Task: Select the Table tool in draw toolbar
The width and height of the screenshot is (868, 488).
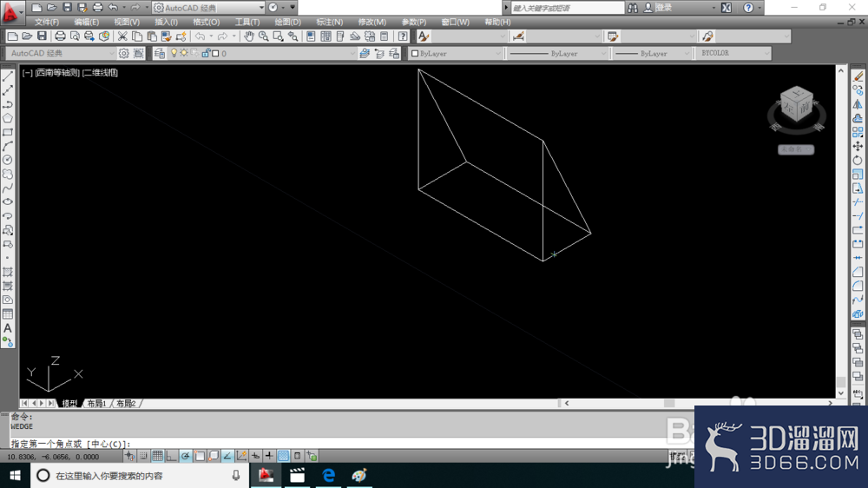Action: coord(8,314)
